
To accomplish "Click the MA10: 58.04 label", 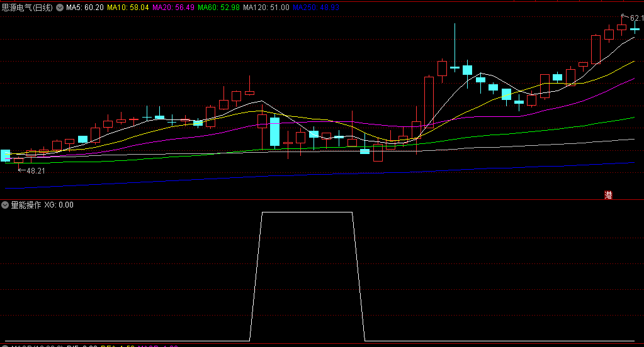I will point(128,8).
